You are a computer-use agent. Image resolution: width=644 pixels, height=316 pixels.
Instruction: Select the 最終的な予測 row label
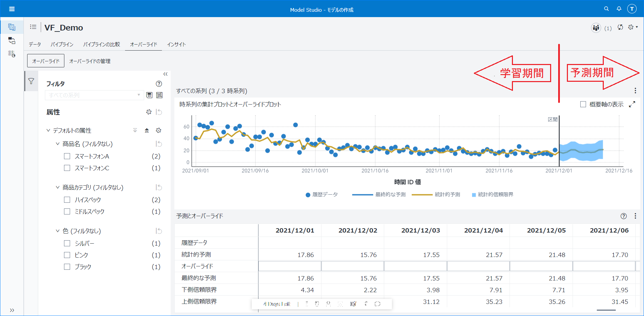pyautogui.click(x=199, y=278)
